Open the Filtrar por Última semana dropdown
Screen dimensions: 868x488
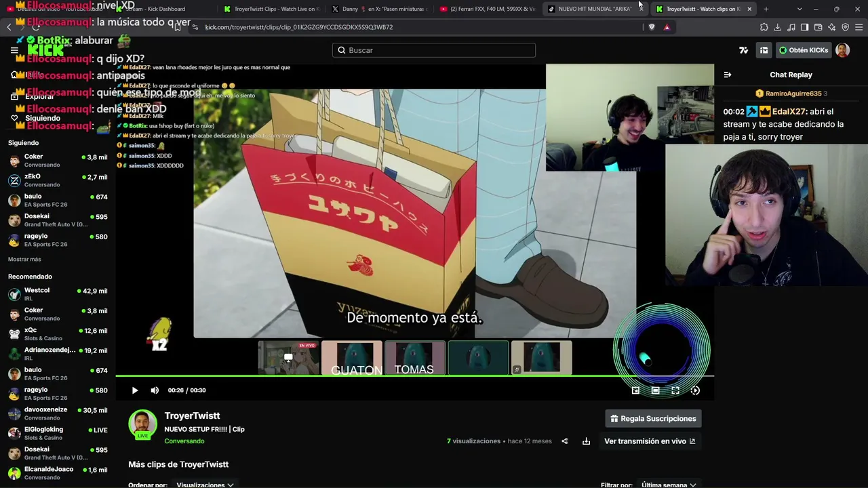pos(669,485)
